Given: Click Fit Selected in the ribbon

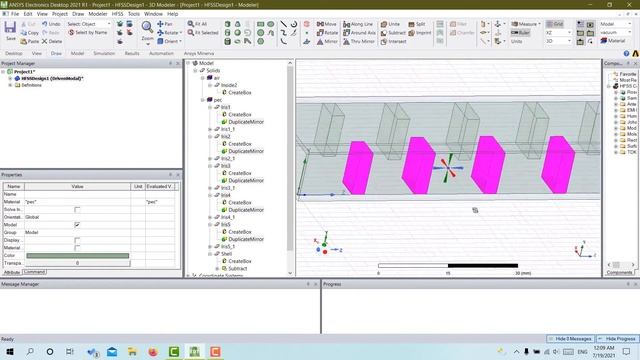Looking at the screenshot, I should [x=203, y=33].
